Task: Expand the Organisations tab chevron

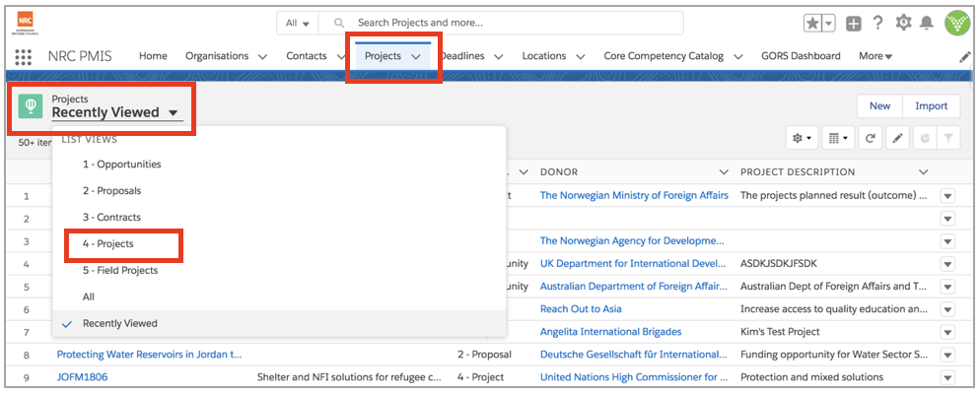Action: (x=262, y=57)
